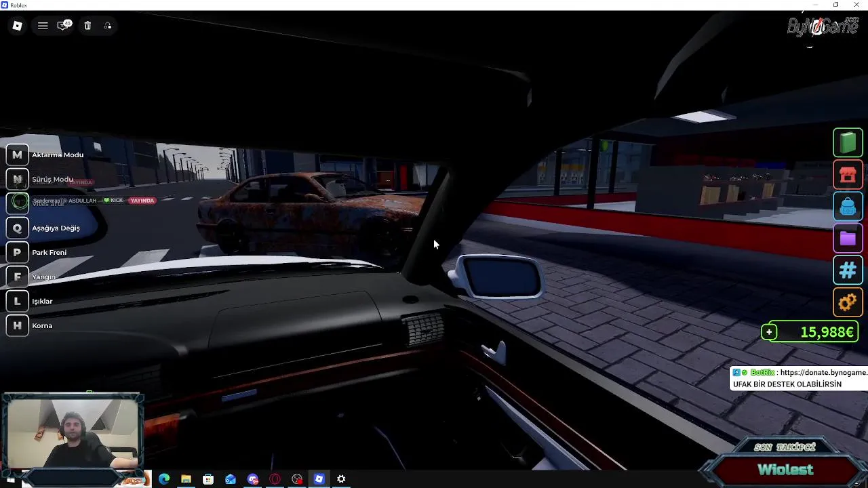Open Windows Settings gear in taskbar
The width and height of the screenshot is (868, 488).
coord(341,479)
